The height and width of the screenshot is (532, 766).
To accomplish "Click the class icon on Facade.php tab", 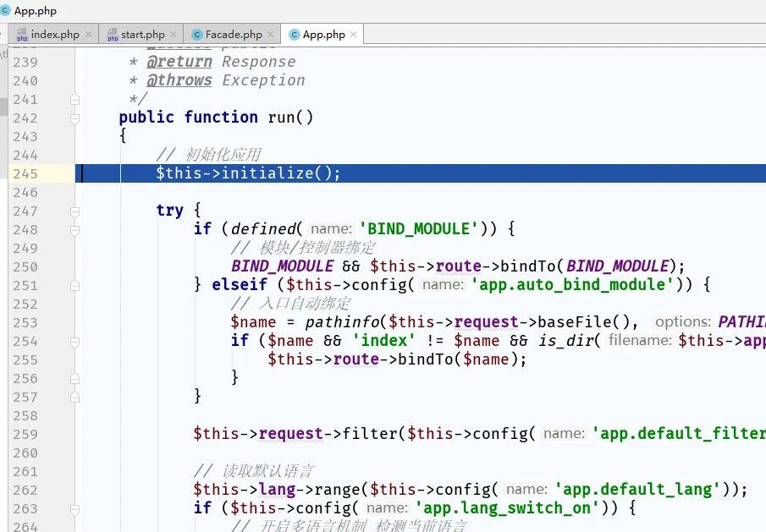I will (x=197, y=35).
